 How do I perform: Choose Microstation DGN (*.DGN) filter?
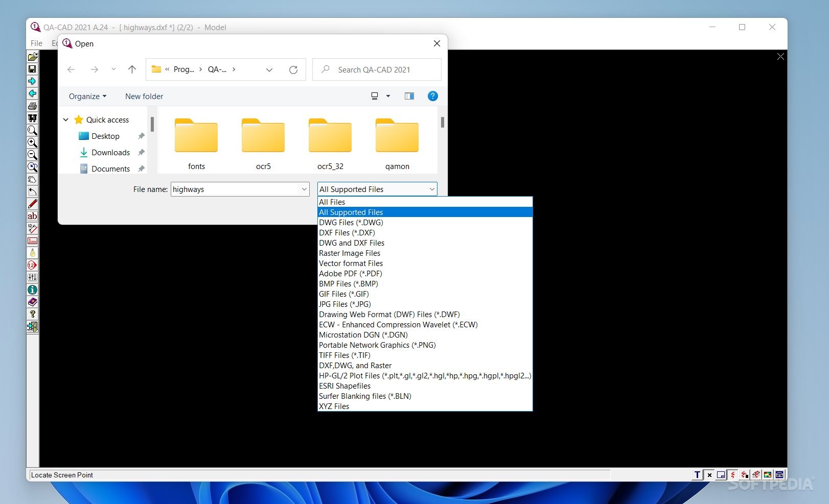point(425,335)
